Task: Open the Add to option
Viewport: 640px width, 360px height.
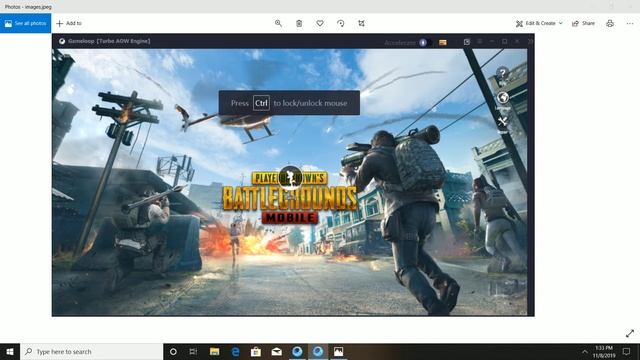Action: pos(69,23)
